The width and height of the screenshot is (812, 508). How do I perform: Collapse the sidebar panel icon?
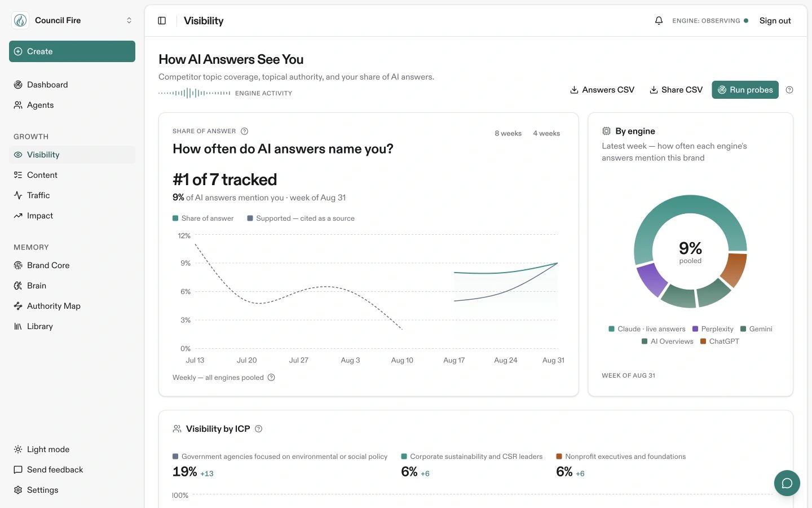point(162,21)
